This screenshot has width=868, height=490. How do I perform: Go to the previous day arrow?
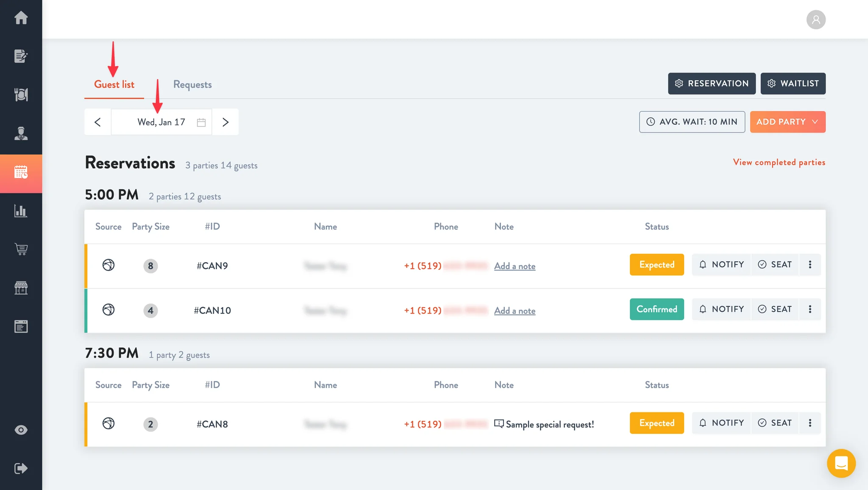pos(97,122)
